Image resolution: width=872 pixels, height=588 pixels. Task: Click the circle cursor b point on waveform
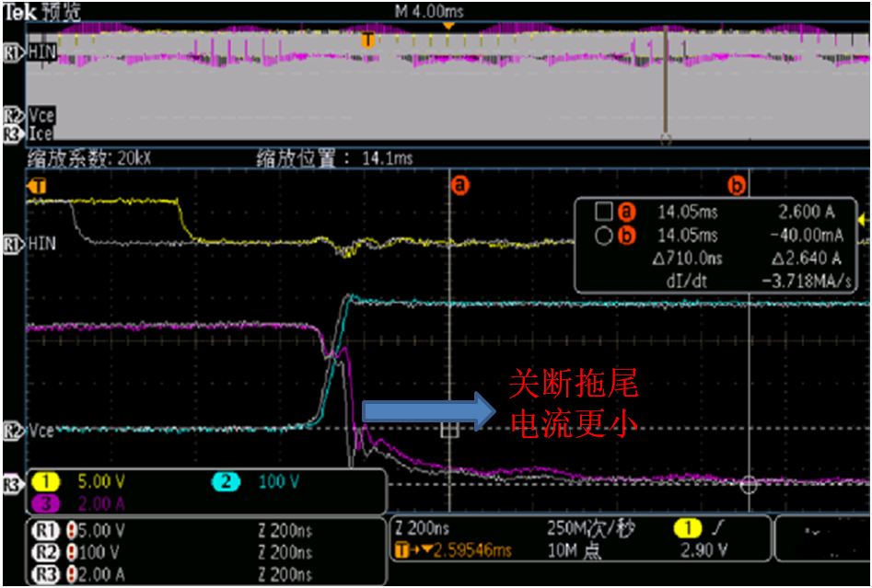tap(750, 484)
